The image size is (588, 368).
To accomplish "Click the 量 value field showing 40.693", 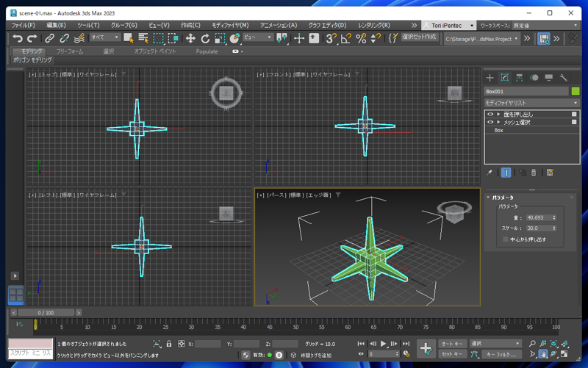I will (x=539, y=217).
